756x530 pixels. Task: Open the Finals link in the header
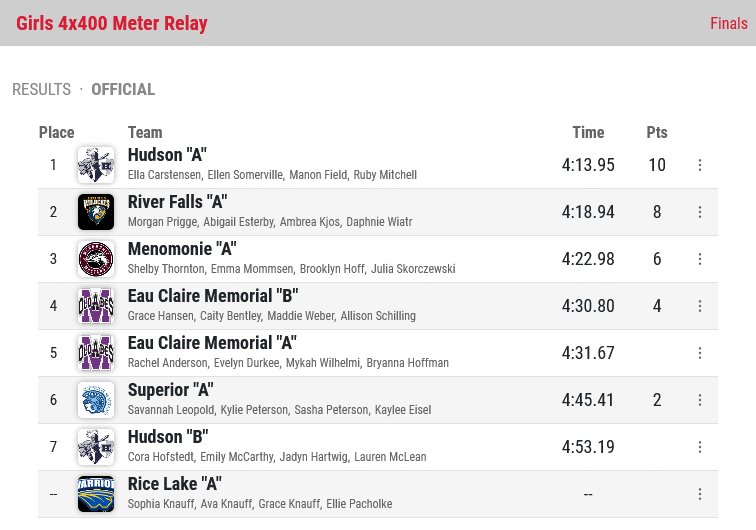click(729, 23)
